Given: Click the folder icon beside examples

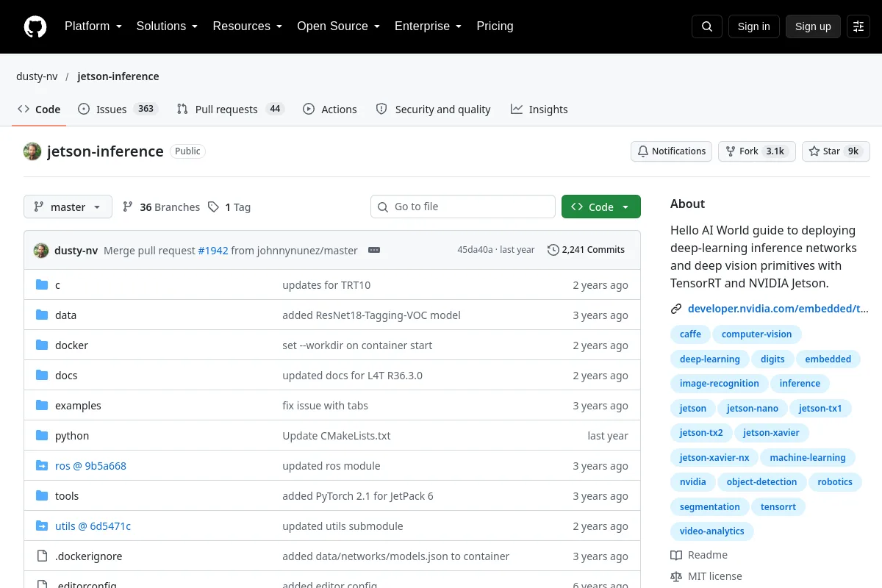Looking at the screenshot, I should (42, 406).
